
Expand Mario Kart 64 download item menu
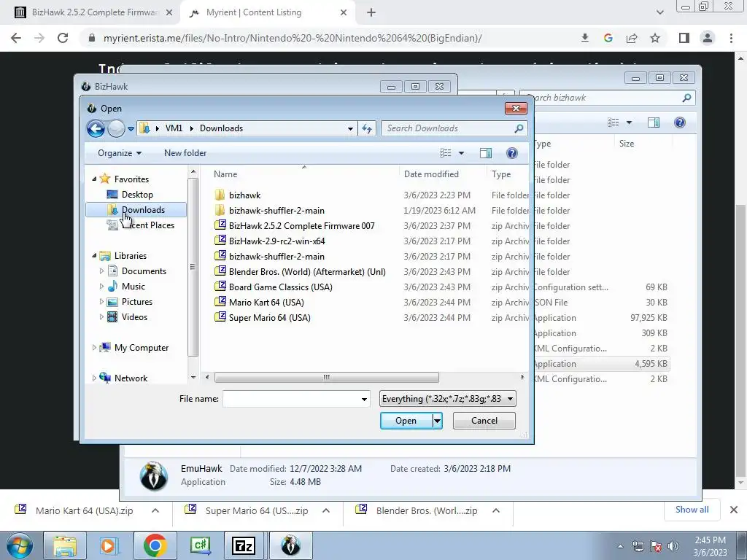coord(155,510)
